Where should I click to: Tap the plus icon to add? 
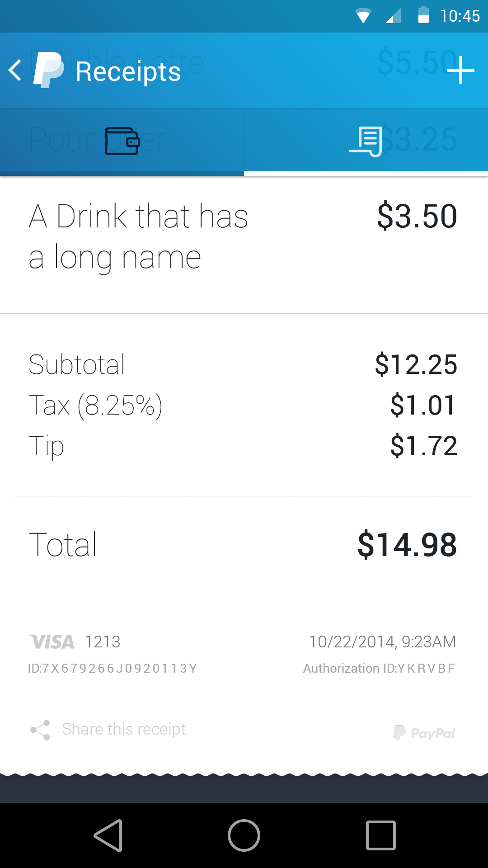(x=460, y=71)
